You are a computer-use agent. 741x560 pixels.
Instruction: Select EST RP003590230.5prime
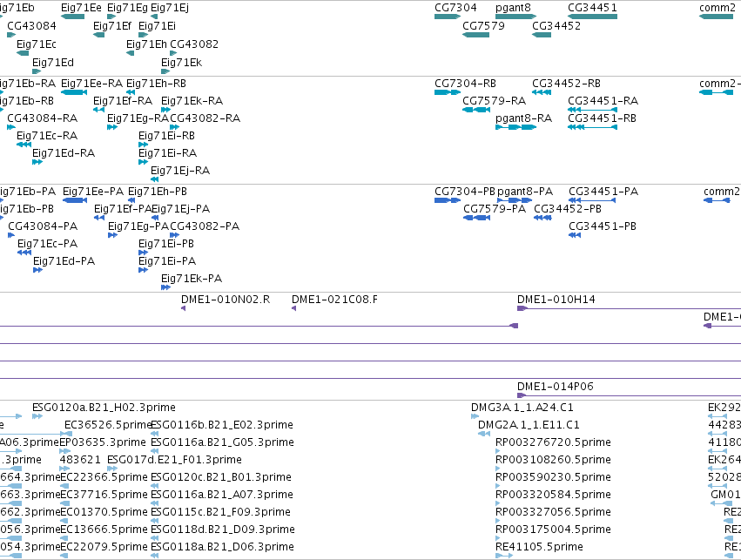coord(553,477)
